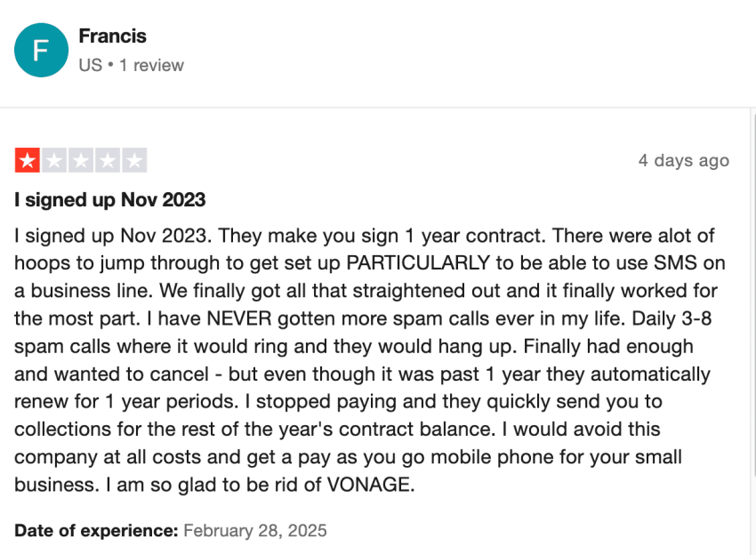Image resolution: width=756 pixels, height=555 pixels.
Task: Click the word PARTICULARLY in review text
Action: [x=418, y=263]
